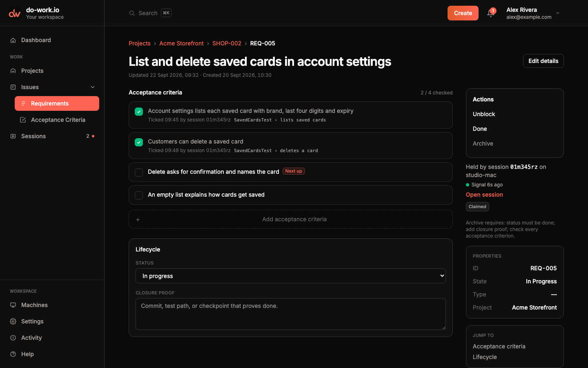The height and width of the screenshot is (368, 588).
Task: Go to Projects in the sidebar
Action: coord(52,71)
